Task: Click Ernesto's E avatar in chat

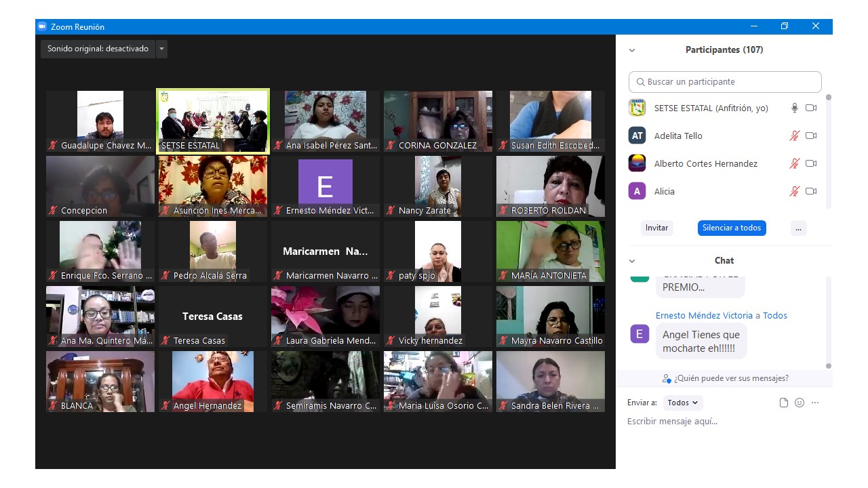Action: point(639,333)
